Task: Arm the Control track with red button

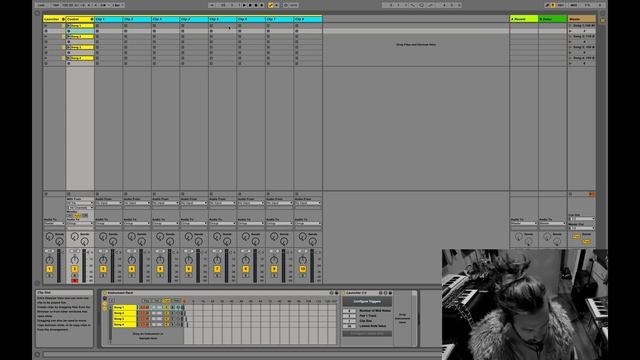Action: (x=74, y=281)
